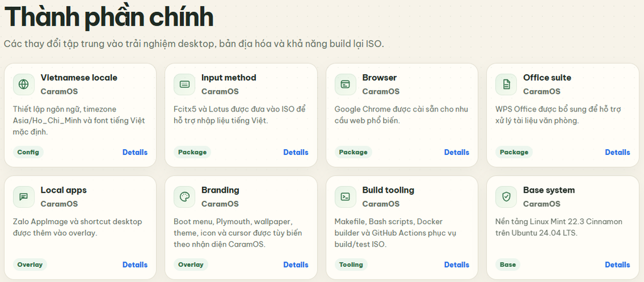Image resolution: width=644 pixels, height=282 pixels.
Task: Click the document icon on Office suite card
Action: [506, 84]
